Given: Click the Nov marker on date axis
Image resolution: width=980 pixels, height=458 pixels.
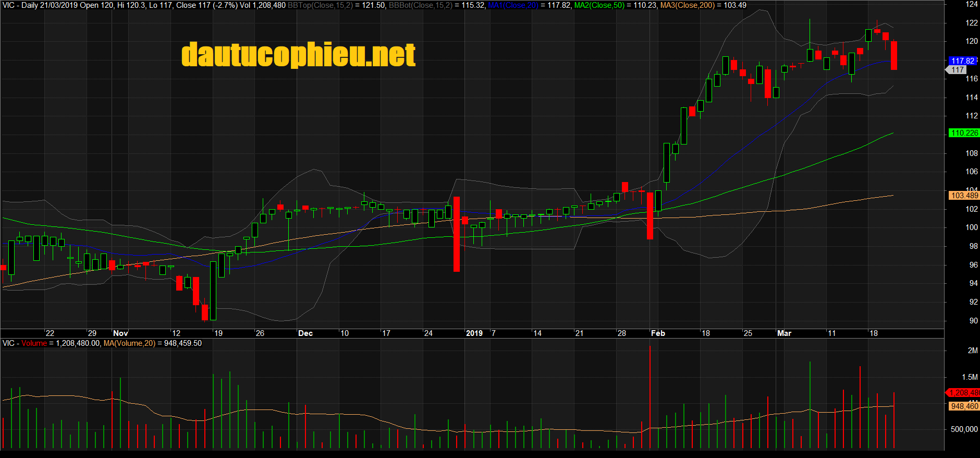Looking at the screenshot, I should point(120,333).
